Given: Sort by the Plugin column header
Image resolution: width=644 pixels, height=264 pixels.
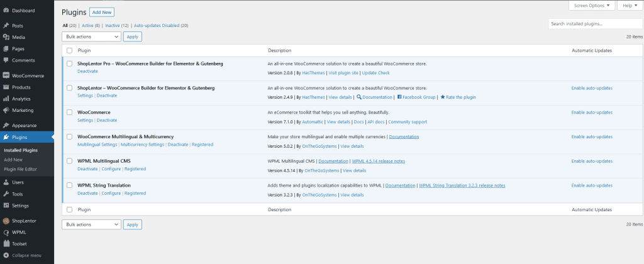Looking at the screenshot, I should point(84,50).
